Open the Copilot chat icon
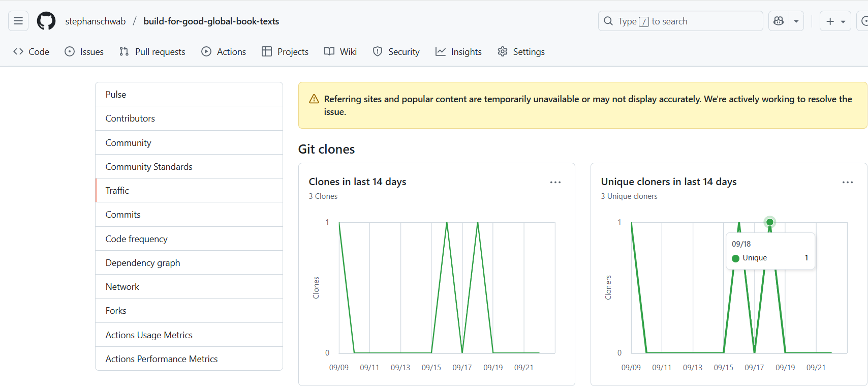This screenshot has height=386, width=868. [x=779, y=21]
